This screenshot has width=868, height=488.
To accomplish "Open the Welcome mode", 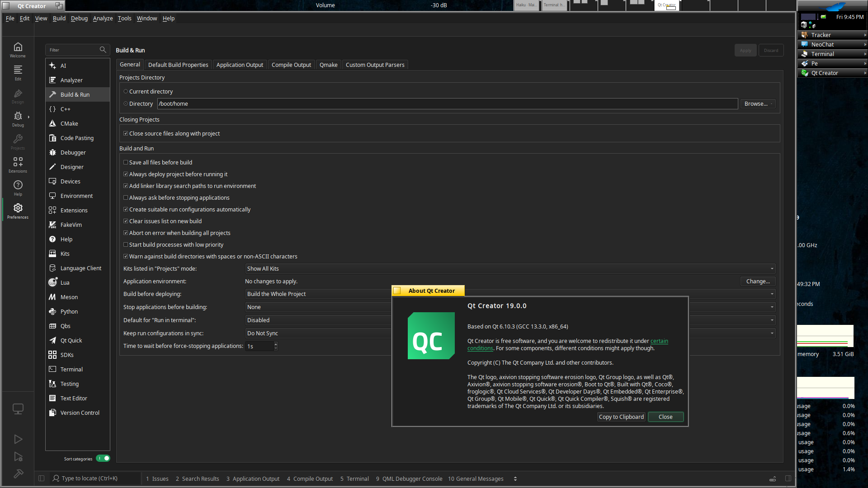I will (x=18, y=50).
